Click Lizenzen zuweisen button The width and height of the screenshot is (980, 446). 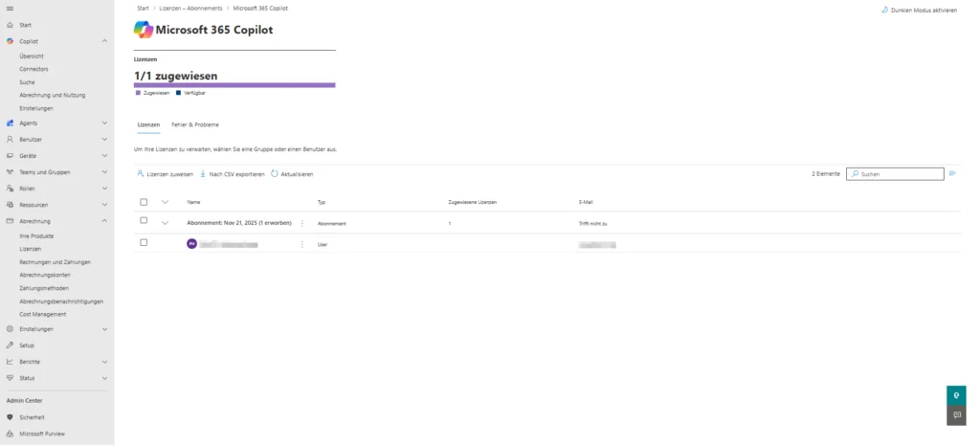(x=165, y=174)
